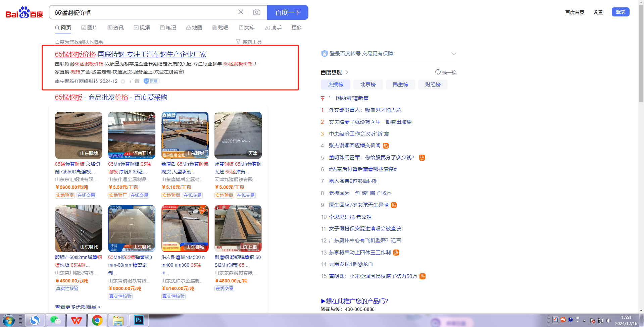644x327 pixels.
Task: Expand the 更多 search categories menu
Action: tap(297, 28)
